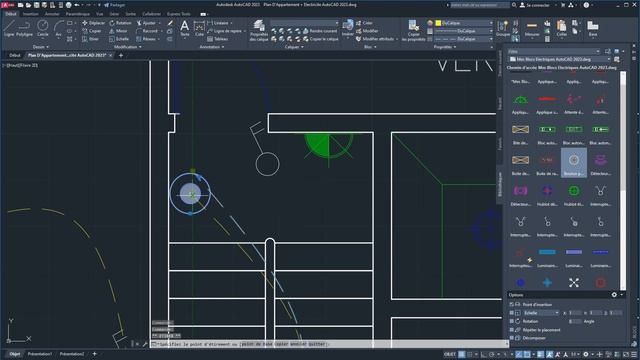Image resolution: width=640 pixels, height=360 pixels.
Task: Click the Ajuster trim tool
Action: (146, 23)
